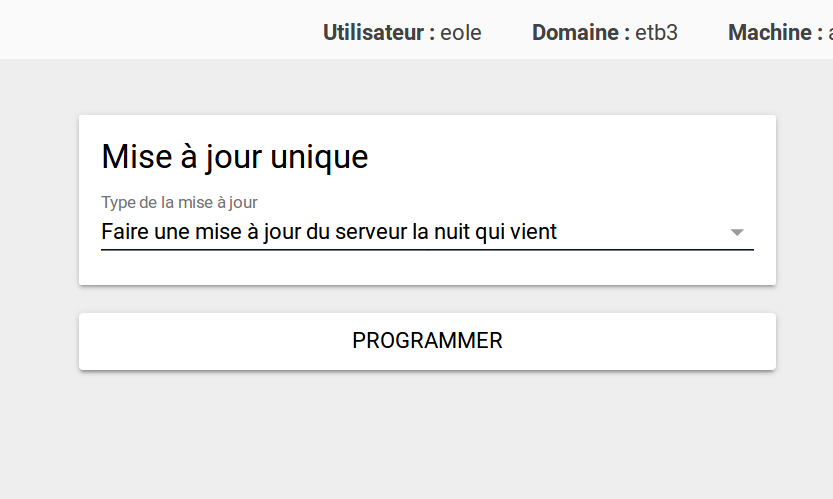
Task: Click the blue underline of the select field
Action: (427, 249)
